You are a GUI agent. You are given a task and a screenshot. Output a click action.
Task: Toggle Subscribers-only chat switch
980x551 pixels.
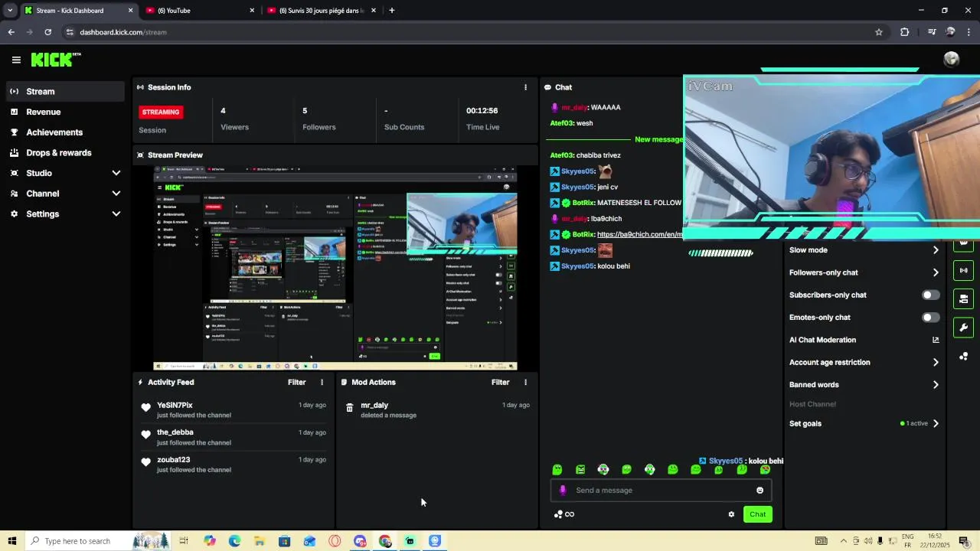click(930, 295)
